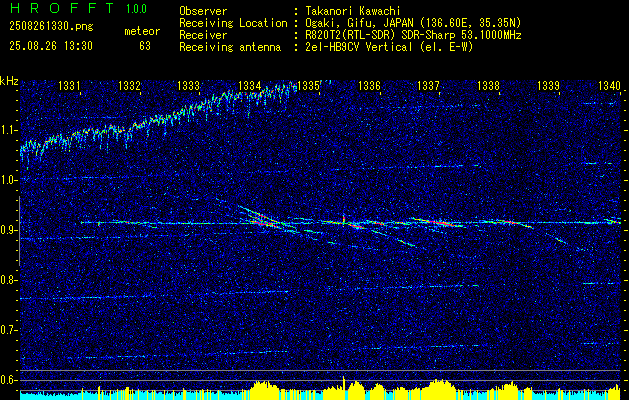Click the red meteor echo near 1337
This screenshot has height=400, width=629.
[439, 222]
